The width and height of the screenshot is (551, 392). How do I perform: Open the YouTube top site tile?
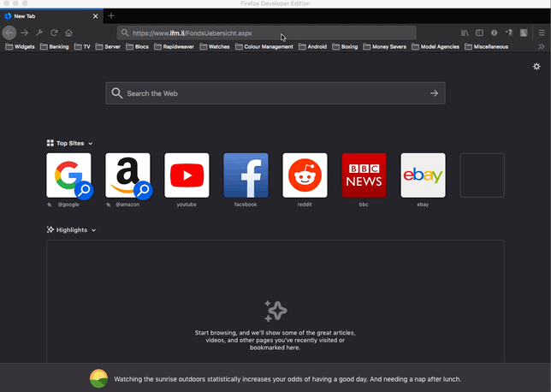pos(187,175)
